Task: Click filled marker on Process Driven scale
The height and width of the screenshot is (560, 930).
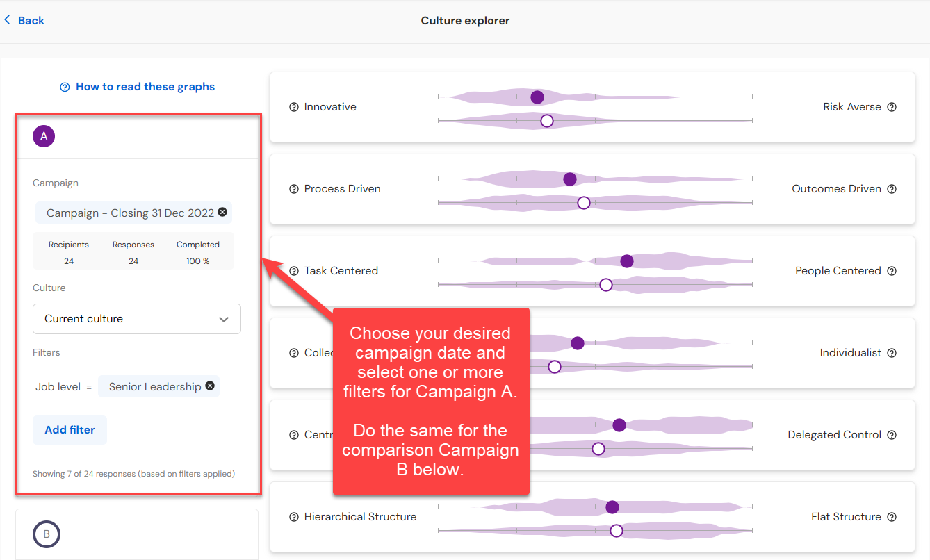Action: coord(570,179)
